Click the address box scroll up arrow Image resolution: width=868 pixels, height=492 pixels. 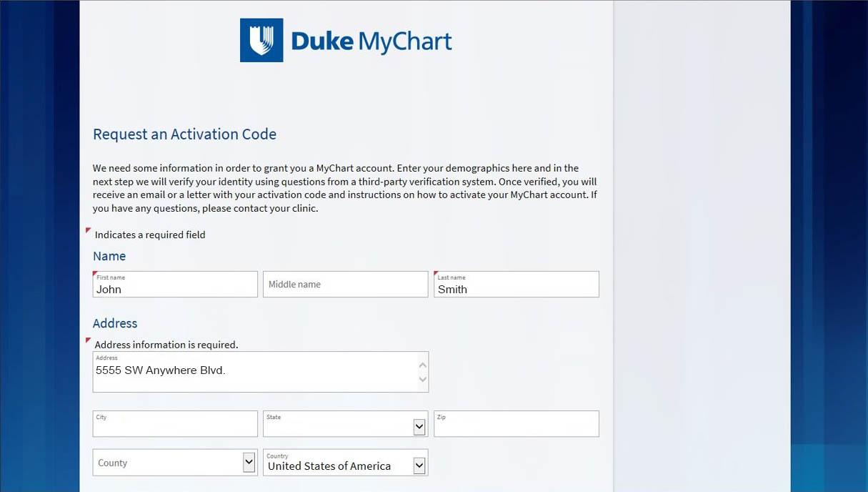point(422,365)
